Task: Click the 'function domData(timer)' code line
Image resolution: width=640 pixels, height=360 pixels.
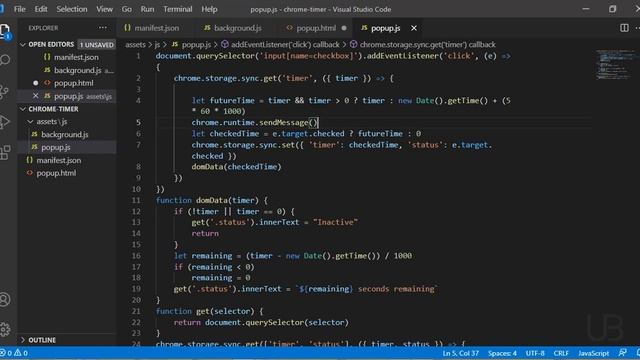Action: pos(212,200)
